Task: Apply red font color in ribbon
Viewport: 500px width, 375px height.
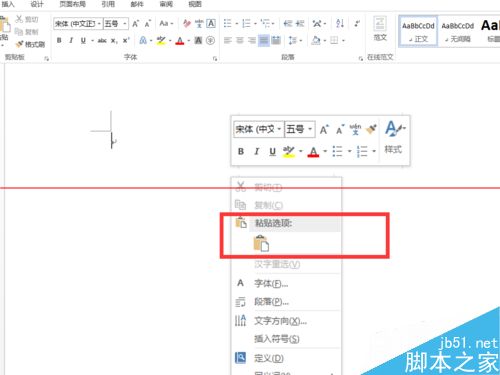Action: [180, 41]
